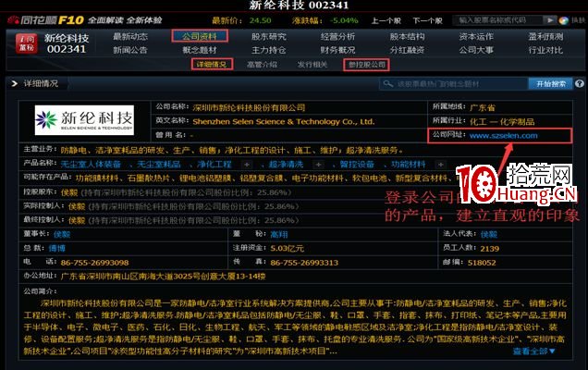Click board secretary name 高翔
Screen dimensions: 588x370
pyautogui.click(x=279, y=235)
